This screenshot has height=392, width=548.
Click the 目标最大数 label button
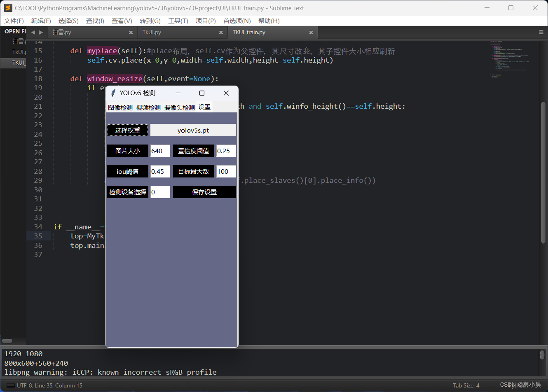click(194, 171)
